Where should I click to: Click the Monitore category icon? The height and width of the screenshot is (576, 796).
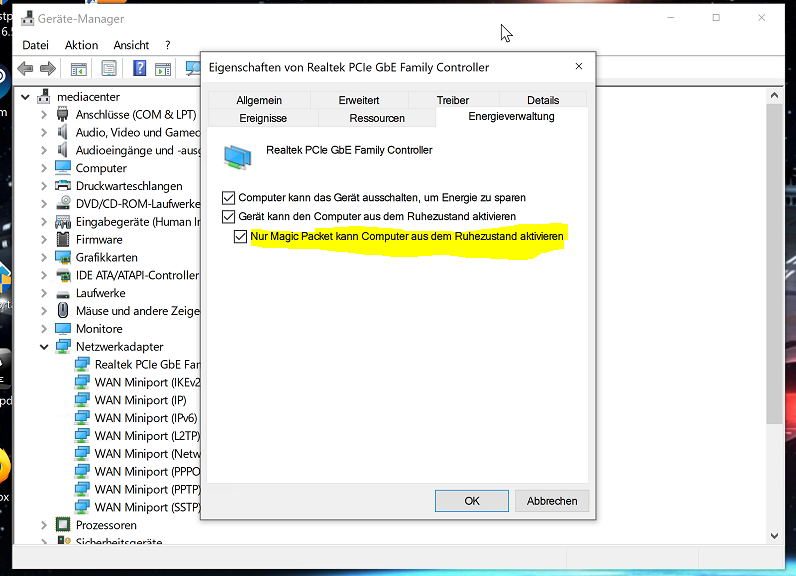pos(63,328)
